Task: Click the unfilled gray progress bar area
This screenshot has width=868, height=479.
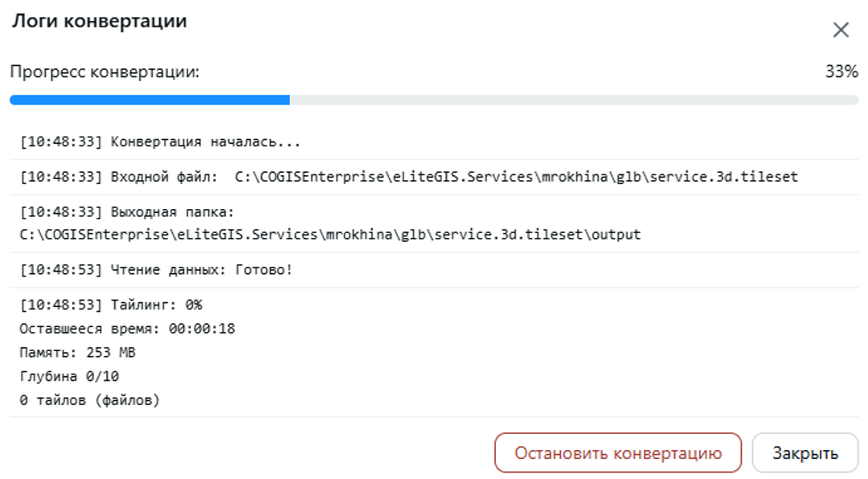Action: 574,100
